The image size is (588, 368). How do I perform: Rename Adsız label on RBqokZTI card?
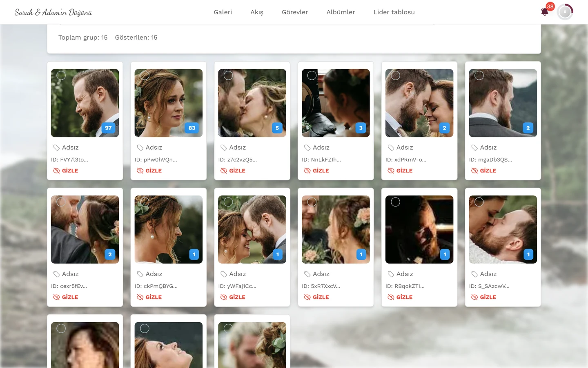[x=405, y=274]
